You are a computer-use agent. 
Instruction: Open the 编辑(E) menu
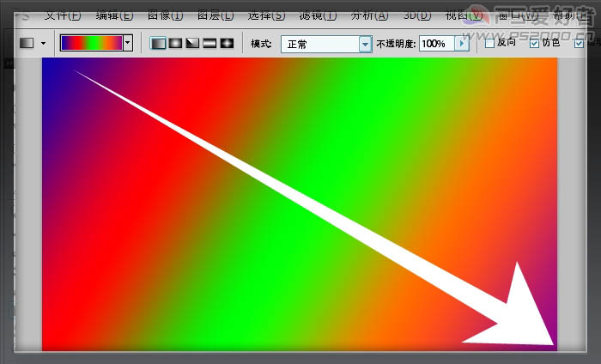click(x=114, y=15)
